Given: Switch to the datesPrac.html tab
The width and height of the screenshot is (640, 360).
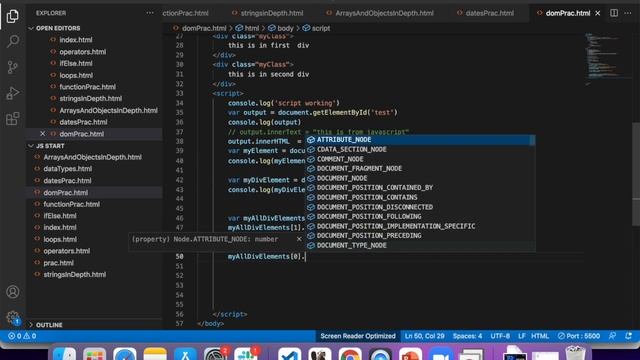Looking at the screenshot, I should (x=485, y=13).
